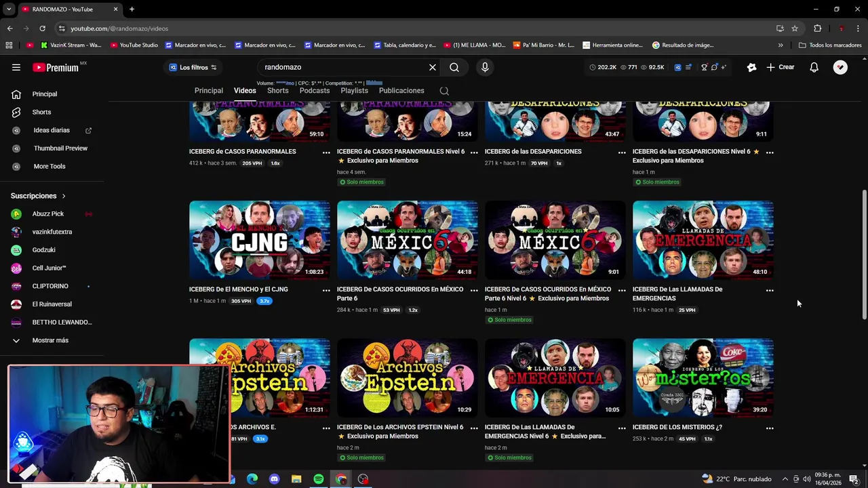The image size is (868, 488).
Task: Click the vidIQ list icon in stats bar
Action: pos(689,67)
